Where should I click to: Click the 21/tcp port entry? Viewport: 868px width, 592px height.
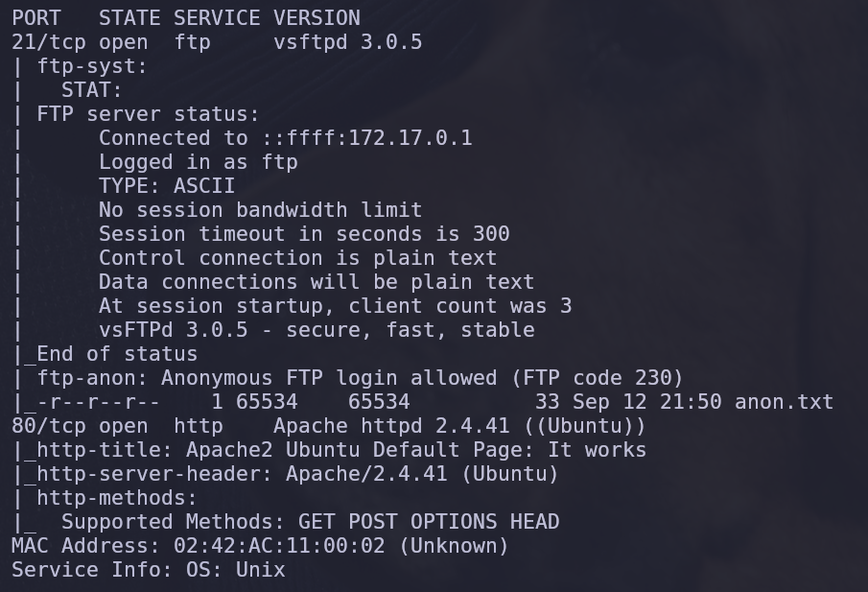pyautogui.click(x=49, y=42)
